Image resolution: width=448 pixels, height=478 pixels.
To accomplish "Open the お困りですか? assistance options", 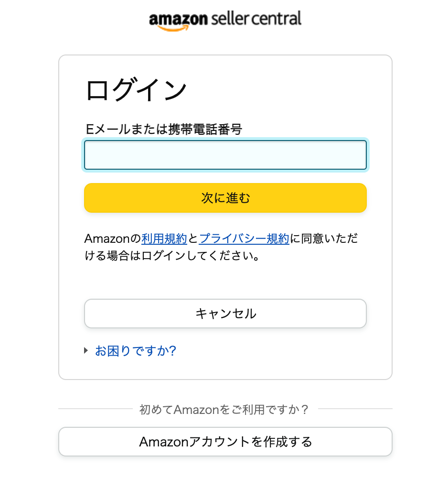I will pyautogui.click(x=135, y=350).
